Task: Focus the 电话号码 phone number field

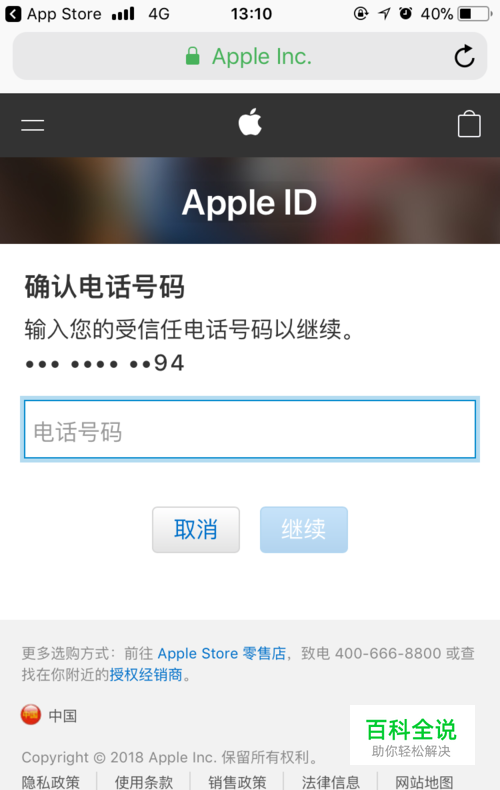Action: click(250, 429)
